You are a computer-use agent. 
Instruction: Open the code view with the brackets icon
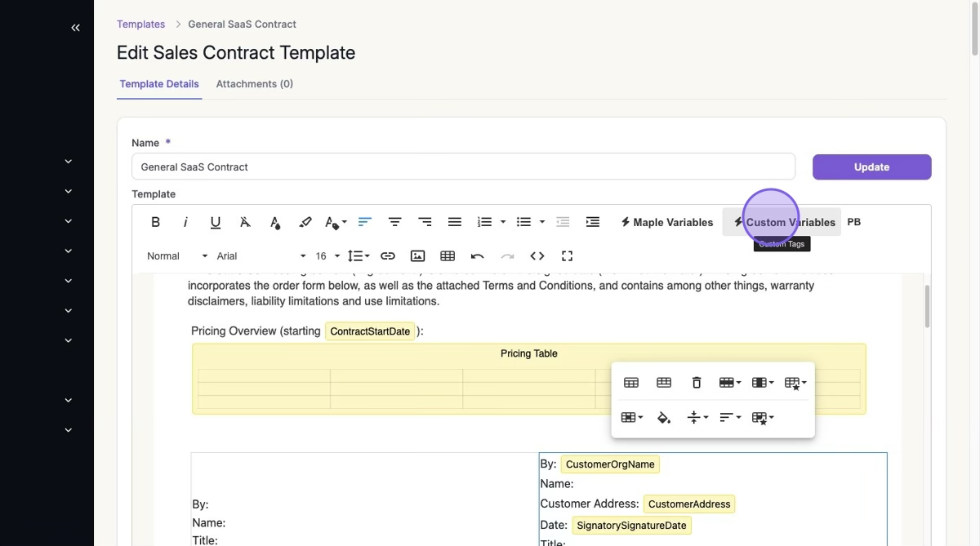tap(537, 256)
